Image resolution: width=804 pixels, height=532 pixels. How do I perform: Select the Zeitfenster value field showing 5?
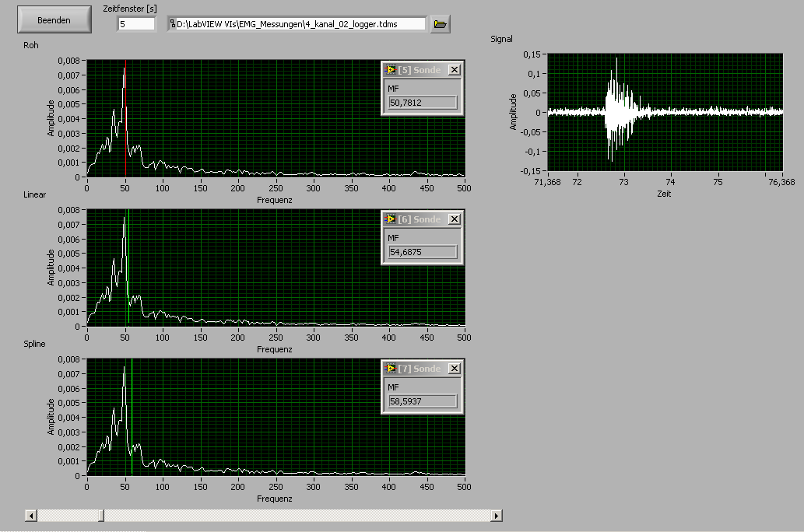136,24
